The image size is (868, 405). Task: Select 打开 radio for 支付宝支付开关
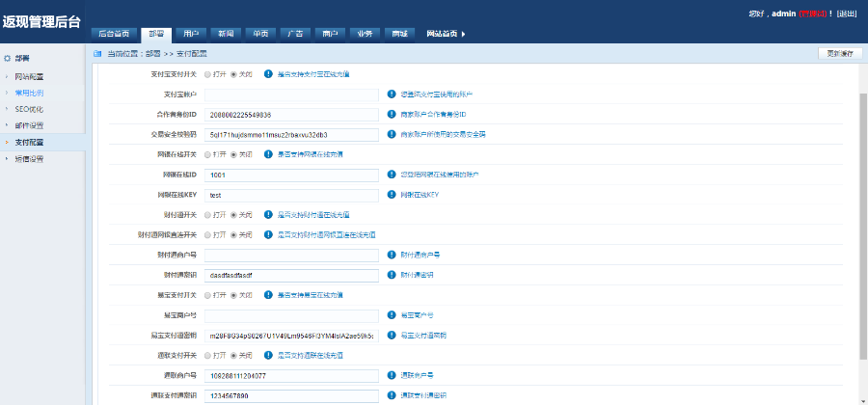click(207, 74)
